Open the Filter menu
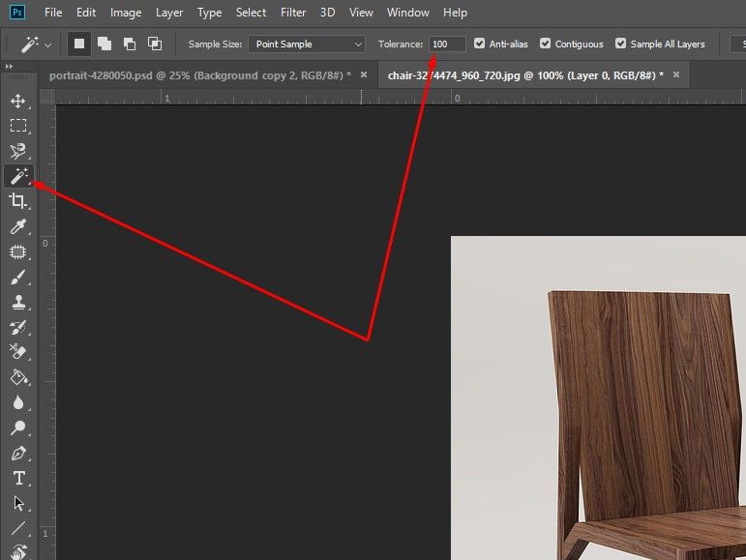Viewport: 746px width, 560px height. (x=293, y=13)
